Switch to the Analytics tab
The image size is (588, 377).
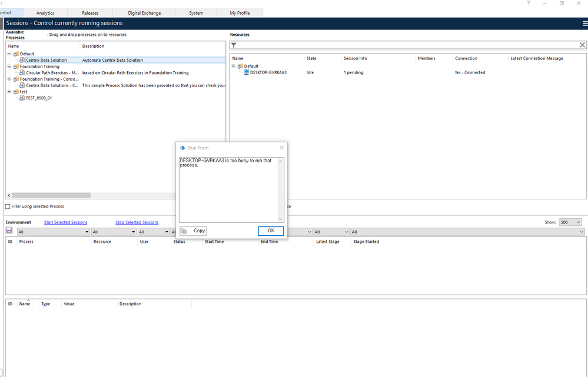45,13
